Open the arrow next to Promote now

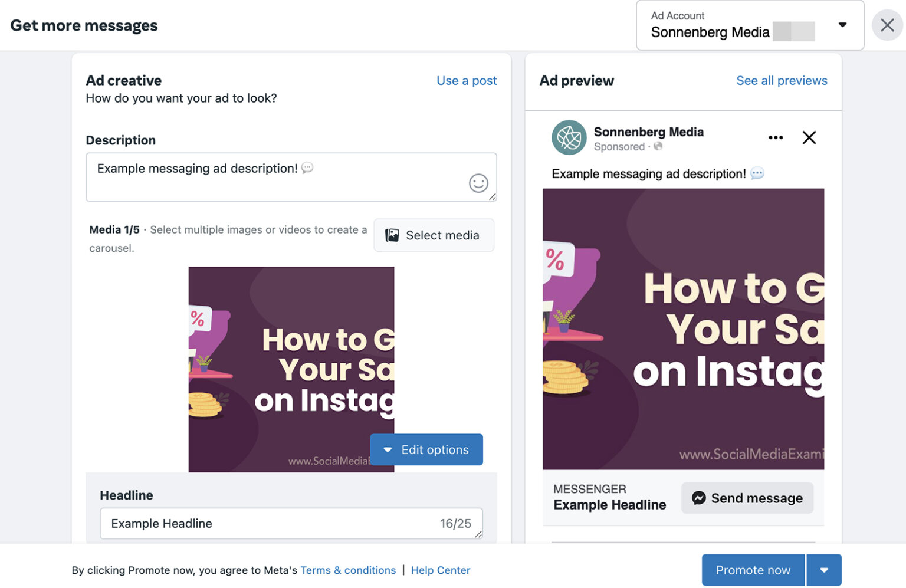824,570
